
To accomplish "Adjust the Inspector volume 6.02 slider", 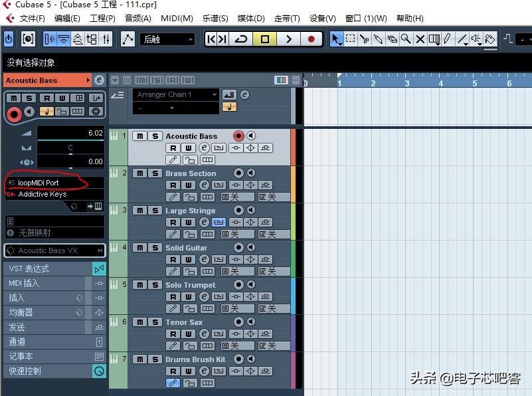I will point(70,133).
